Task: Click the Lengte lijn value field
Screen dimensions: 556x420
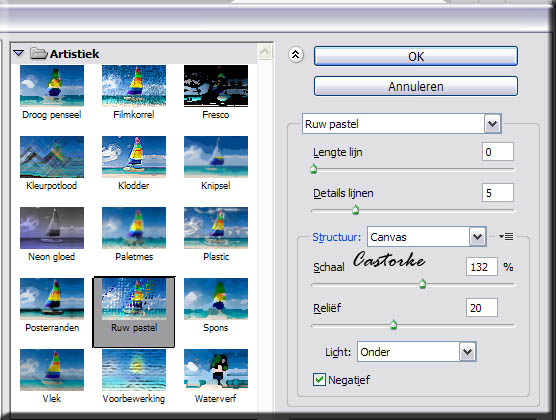Action: 497,152
